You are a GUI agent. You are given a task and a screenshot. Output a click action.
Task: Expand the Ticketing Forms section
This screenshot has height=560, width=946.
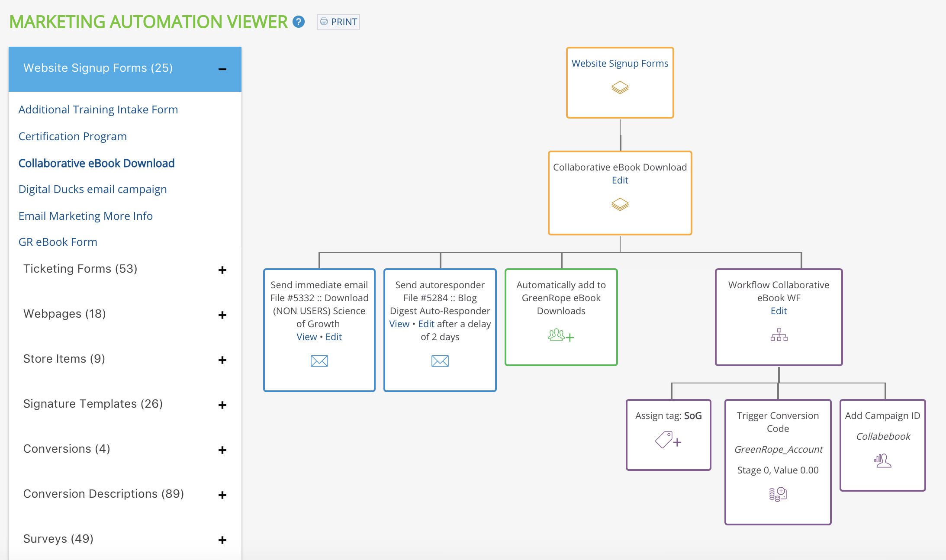click(225, 269)
